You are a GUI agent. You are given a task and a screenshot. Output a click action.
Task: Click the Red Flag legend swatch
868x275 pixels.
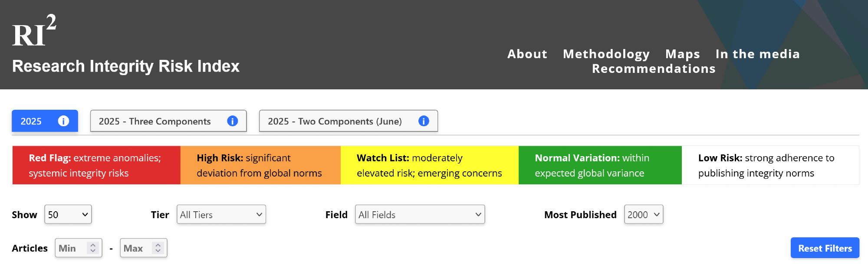pyautogui.click(x=96, y=165)
